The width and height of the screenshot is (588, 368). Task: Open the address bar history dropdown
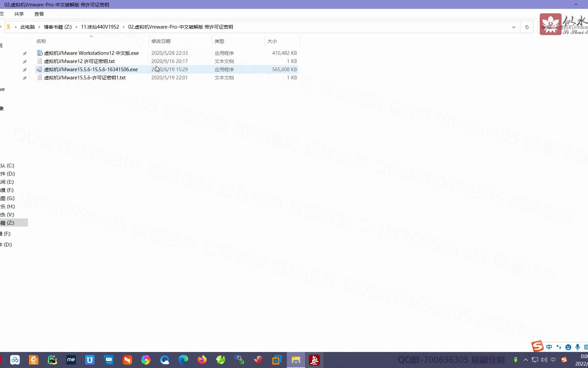coord(513,27)
